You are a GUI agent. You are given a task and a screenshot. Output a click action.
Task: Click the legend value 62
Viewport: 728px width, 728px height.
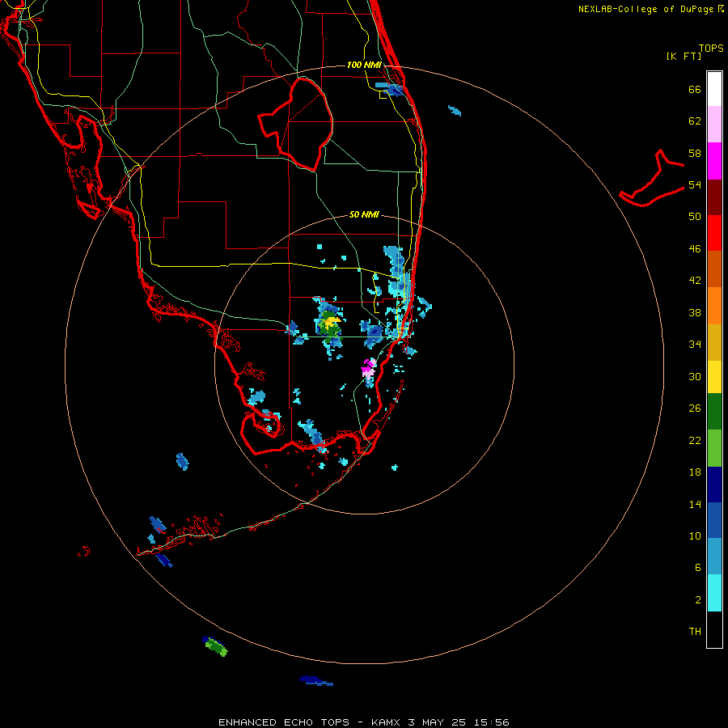click(x=695, y=121)
